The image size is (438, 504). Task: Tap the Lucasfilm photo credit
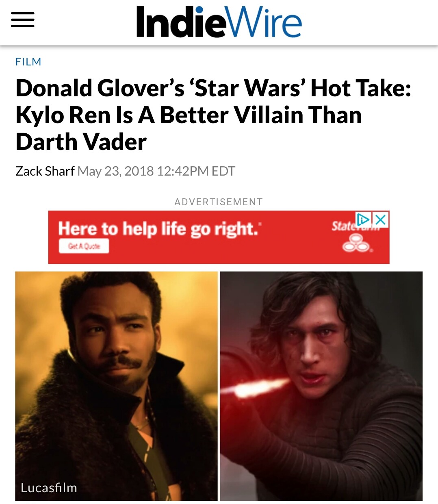pos(49,488)
